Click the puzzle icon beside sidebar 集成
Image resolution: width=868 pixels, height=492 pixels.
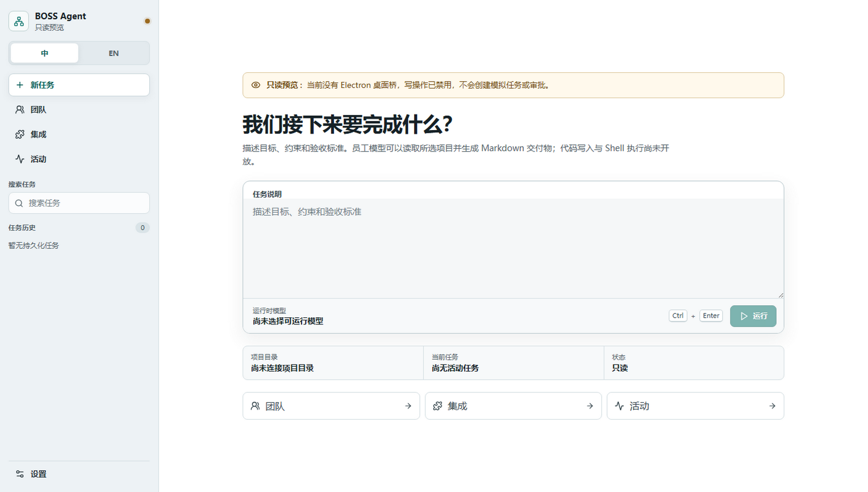20,134
